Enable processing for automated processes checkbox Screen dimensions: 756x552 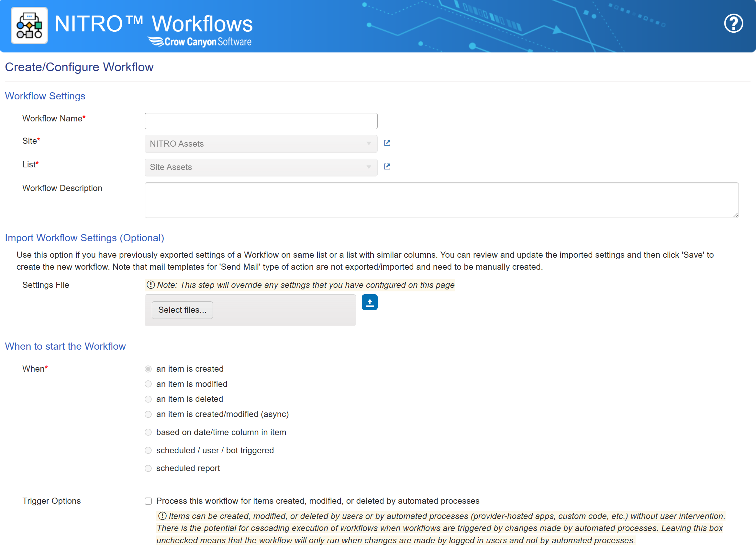[x=148, y=501]
